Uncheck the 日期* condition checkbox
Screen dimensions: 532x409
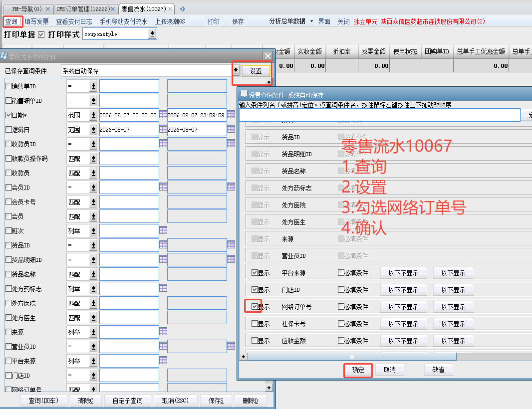[x=9, y=115]
